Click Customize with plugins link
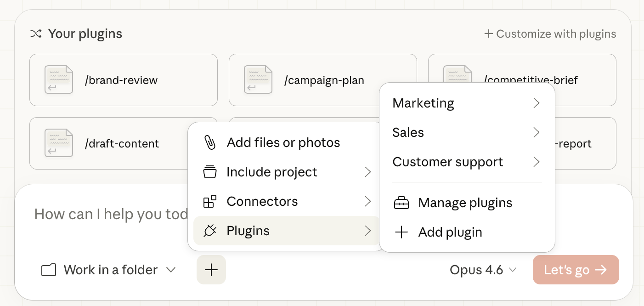The image size is (644, 306). coord(550,34)
